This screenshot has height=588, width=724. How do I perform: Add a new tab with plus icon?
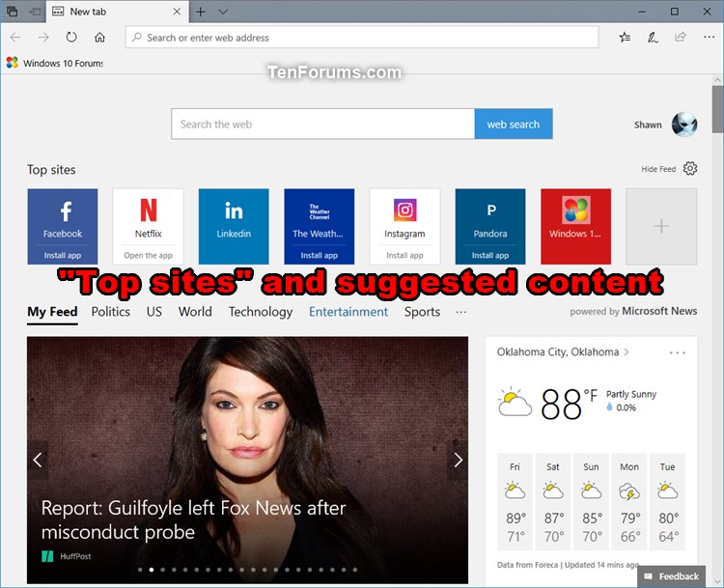[x=201, y=12]
